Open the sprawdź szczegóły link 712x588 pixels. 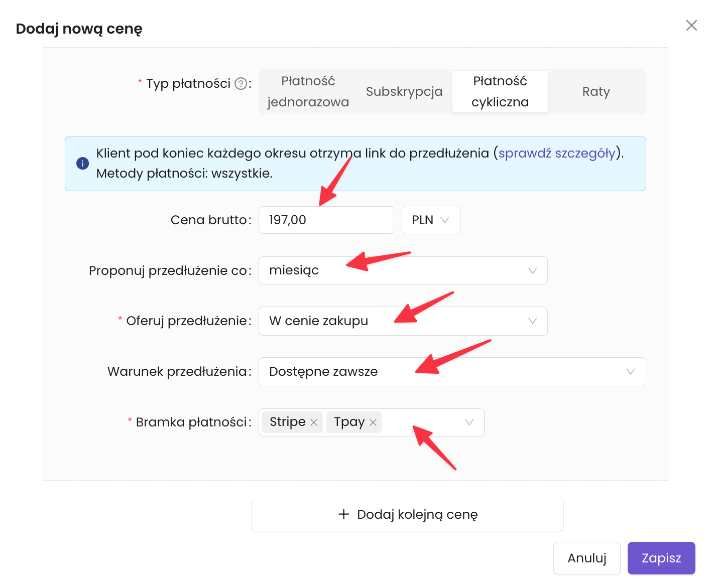point(556,153)
